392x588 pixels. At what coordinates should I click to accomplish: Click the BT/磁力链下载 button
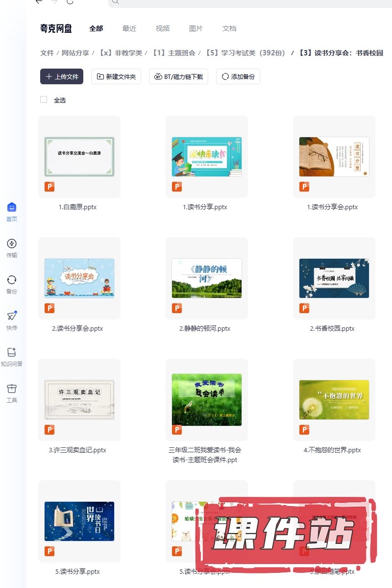point(179,76)
